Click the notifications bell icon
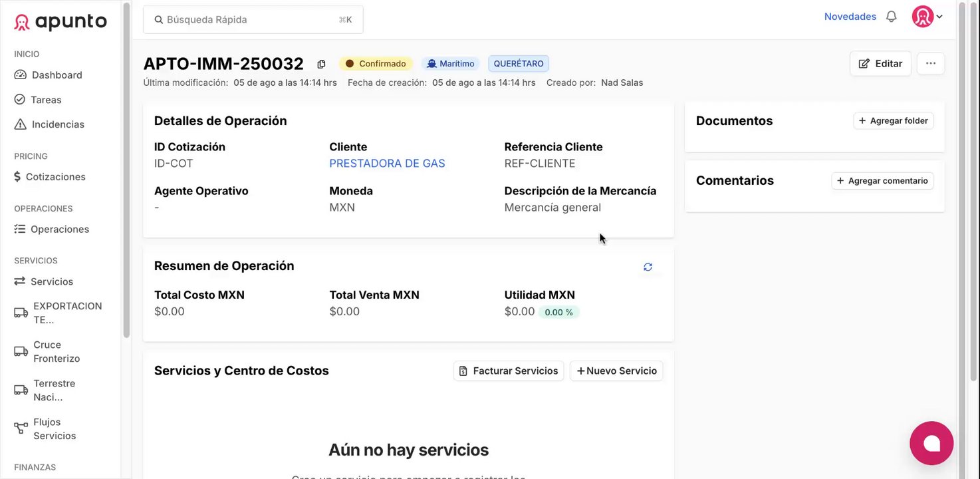This screenshot has height=479, width=980. pyautogui.click(x=892, y=17)
